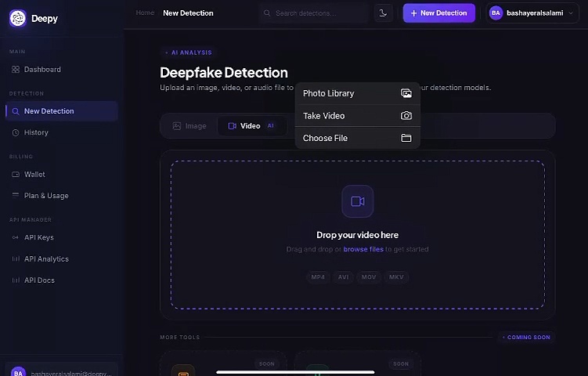Viewport: 588px width, 376px height.
Task: Click the Plan & Usage list icon
Action: point(16,195)
